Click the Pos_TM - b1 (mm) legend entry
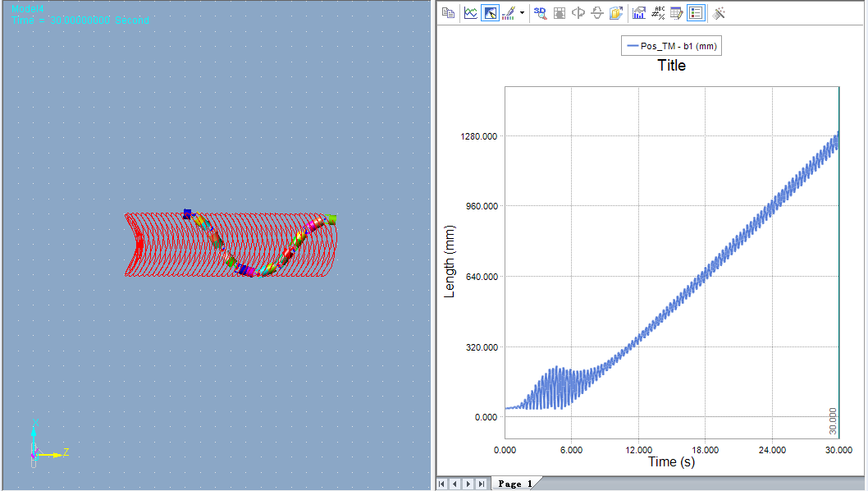This screenshot has height=491, width=868. tap(671, 46)
